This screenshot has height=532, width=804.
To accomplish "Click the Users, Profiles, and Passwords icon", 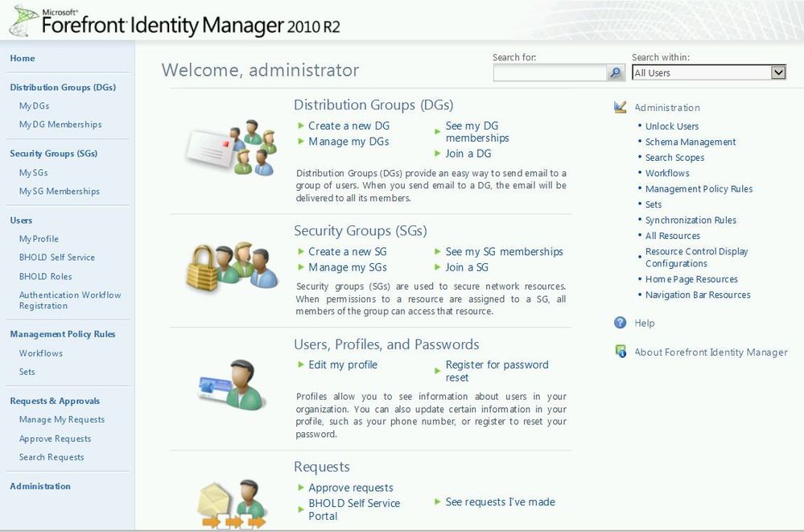I will click(232, 385).
